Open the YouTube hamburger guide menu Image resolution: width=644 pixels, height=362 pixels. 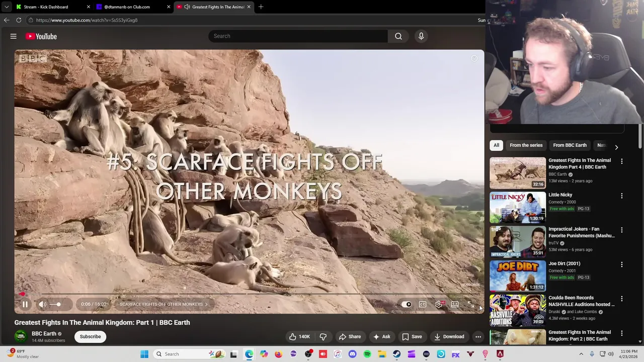pos(14,36)
